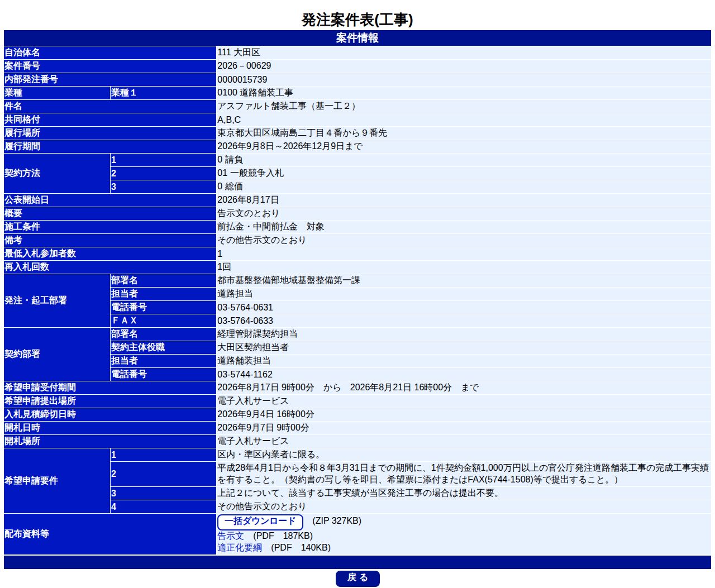Click the 開札日時 label
Image resolution: width=715 pixels, height=588 pixels.
point(22,428)
